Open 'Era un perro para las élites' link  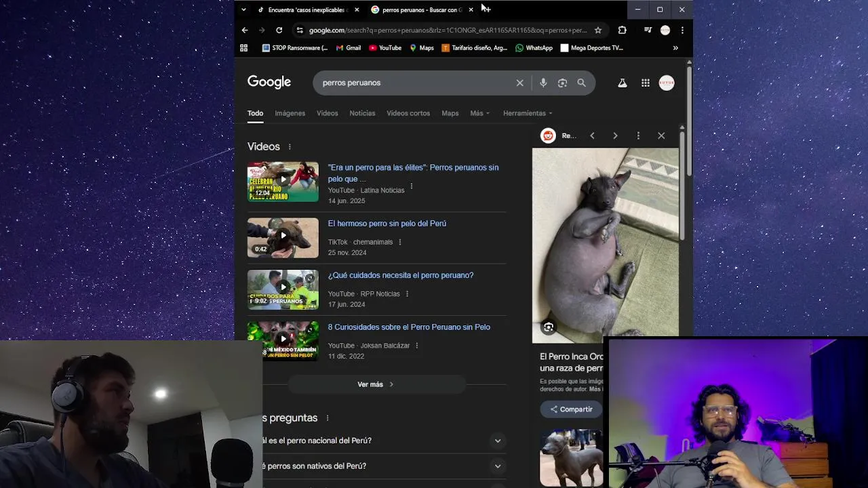[x=413, y=173]
